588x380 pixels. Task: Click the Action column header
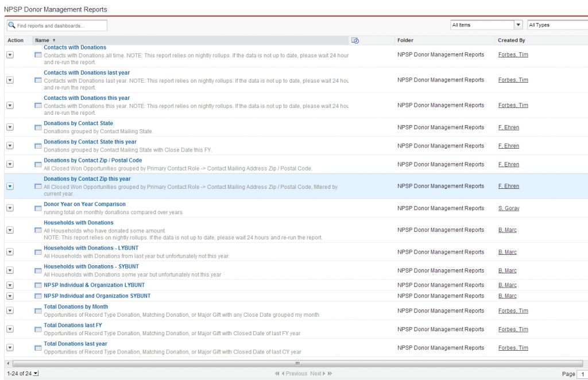point(16,40)
